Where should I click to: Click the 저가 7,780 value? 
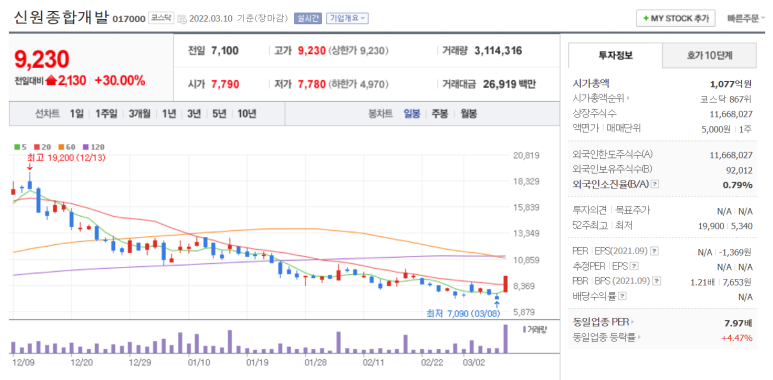[312, 84]
